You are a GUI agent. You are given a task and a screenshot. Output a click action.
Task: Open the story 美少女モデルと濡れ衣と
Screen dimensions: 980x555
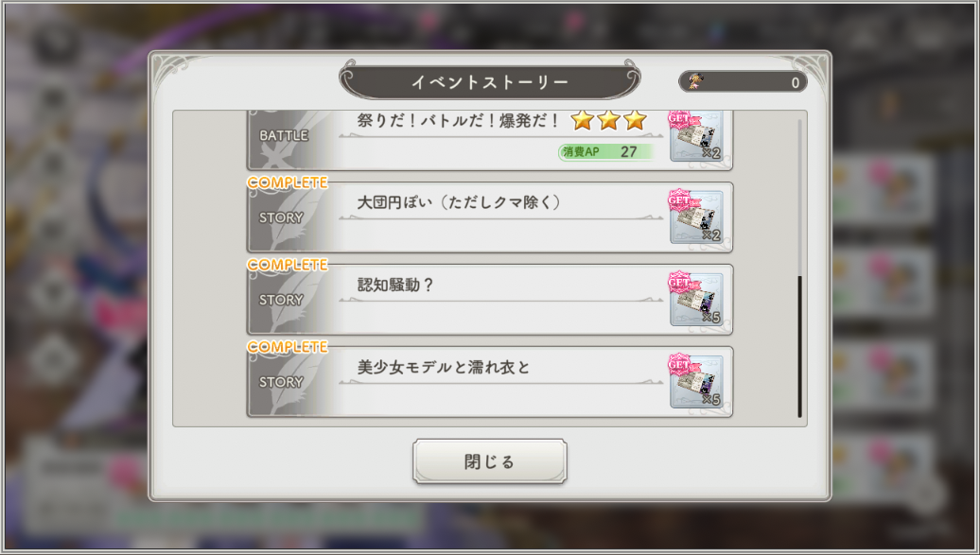pyautogui.click(x=489, y=381)
